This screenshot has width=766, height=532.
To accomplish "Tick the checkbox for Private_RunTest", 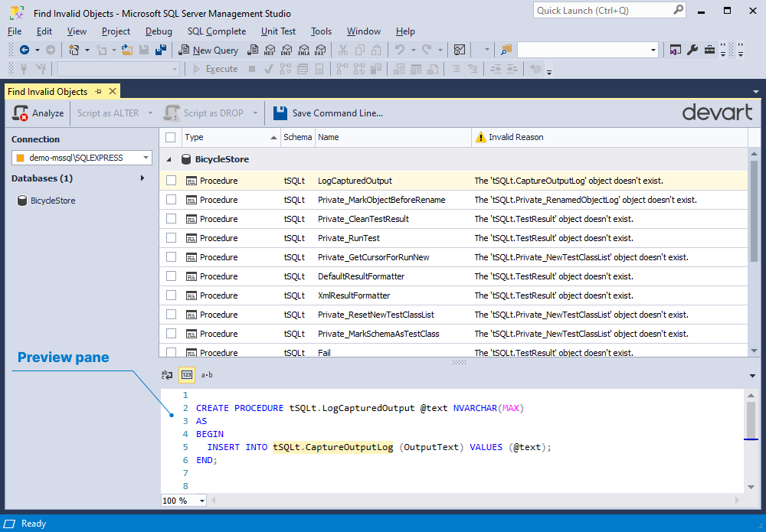I will point(171,238).
